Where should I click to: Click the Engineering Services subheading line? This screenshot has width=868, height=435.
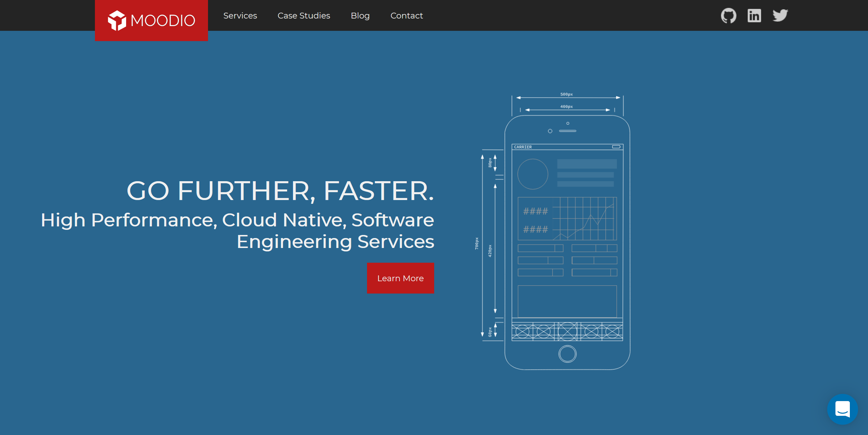pyautogui.click(x=335, y=242)
